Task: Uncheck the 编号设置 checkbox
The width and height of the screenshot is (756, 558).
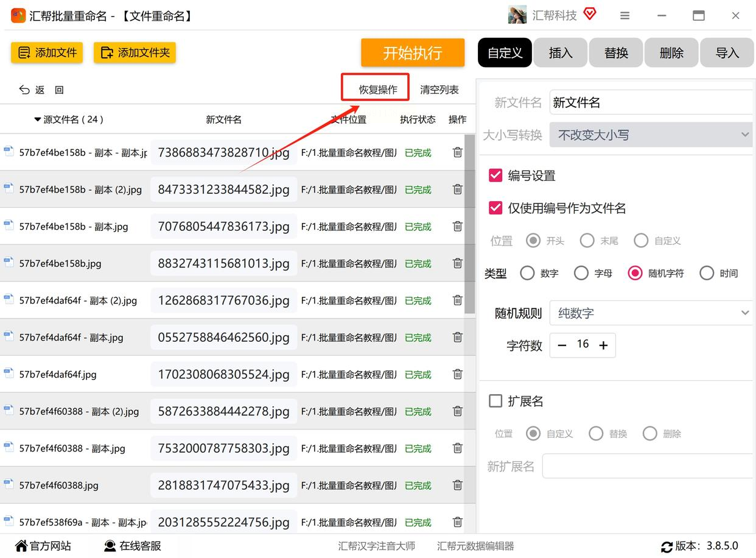Action: 495,175
